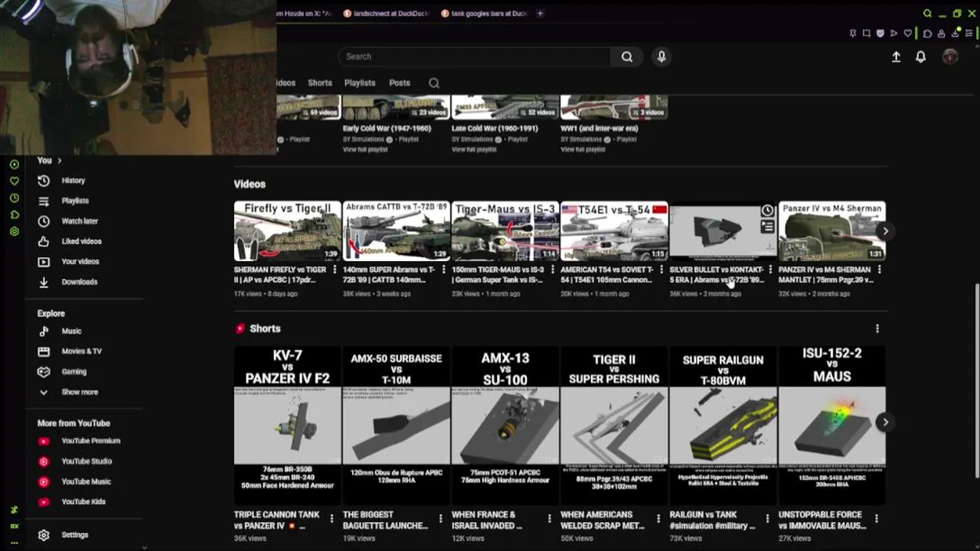Open options menu for Railgun vs Tank short
The height and width of the screenshot is (551, 980).
tap(767, 519)
